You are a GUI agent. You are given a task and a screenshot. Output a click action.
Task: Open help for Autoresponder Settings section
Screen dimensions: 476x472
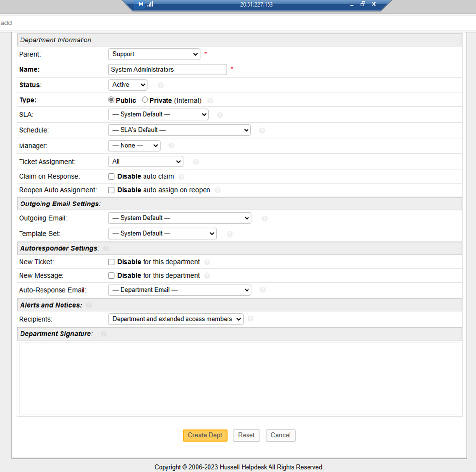106,248
